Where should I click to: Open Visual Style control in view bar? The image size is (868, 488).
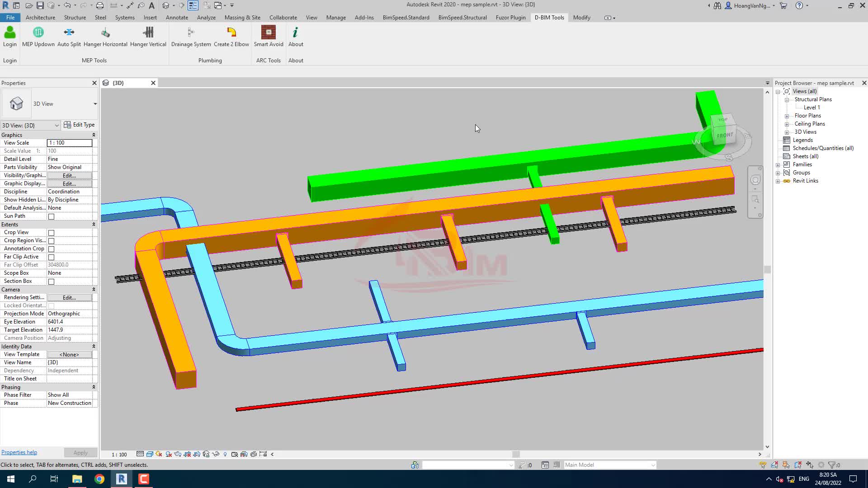coord(150,454)
